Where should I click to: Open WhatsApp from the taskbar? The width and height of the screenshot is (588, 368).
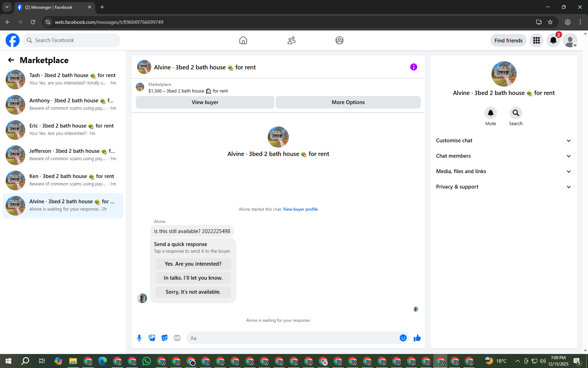coord(147,361)
